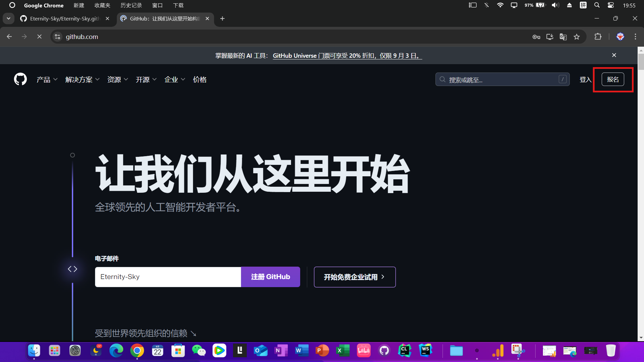This screenshot has width=644, height=362.
Task: Open the 新建 menu
Action: (79, 5)
